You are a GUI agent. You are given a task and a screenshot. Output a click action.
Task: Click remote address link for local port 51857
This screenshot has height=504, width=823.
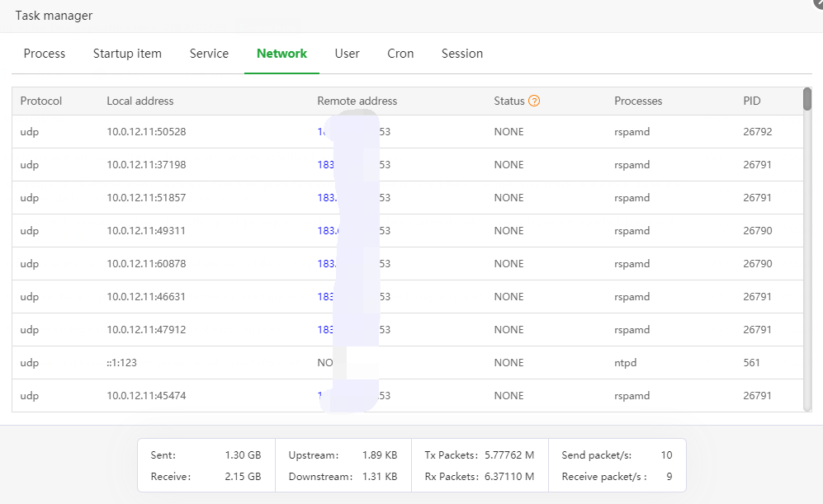click(326, 198)
